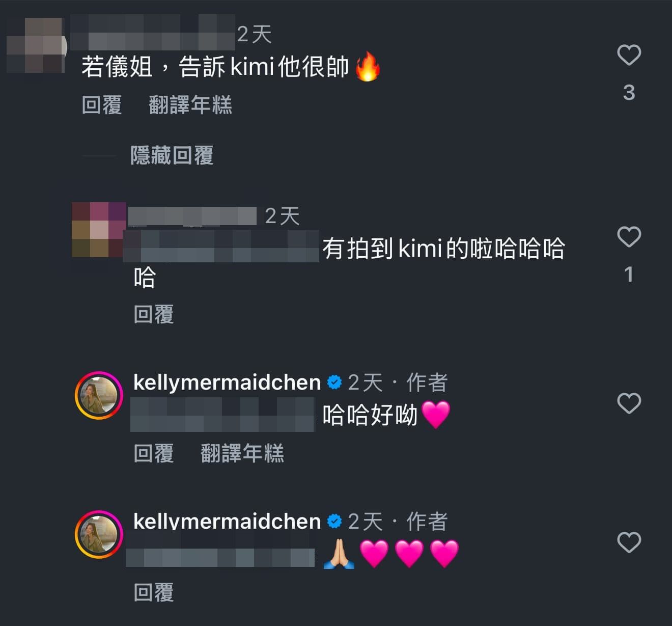Collapse replies via 隱藏回覆
The image size is (672, 626).
point(172,155)
